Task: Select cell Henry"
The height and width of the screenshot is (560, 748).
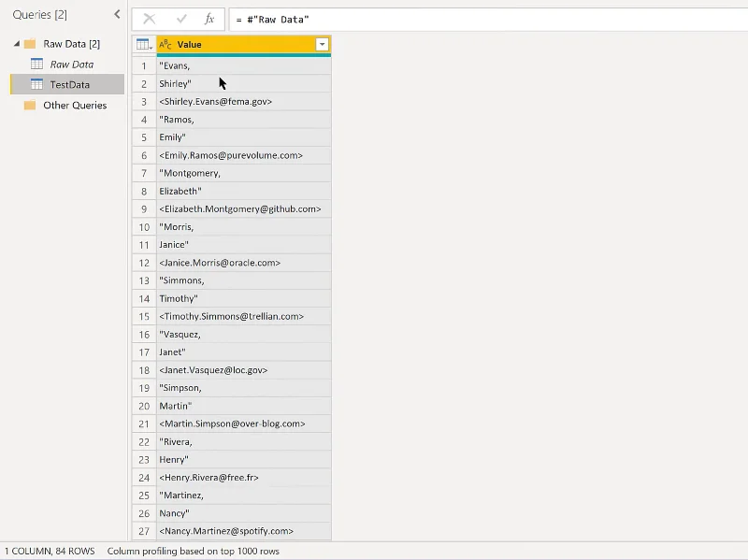Action: pyautogui.click(x=244, y=460)
